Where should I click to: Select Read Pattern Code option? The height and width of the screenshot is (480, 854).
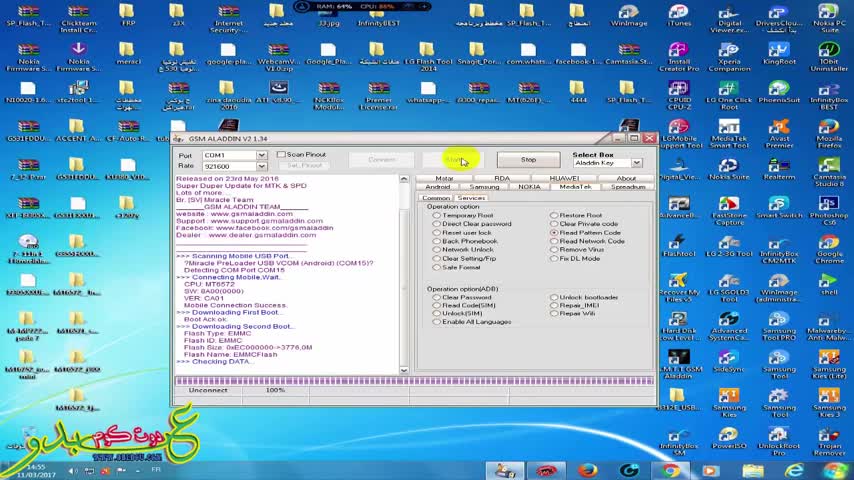pyautogui.click(x=554, y=233)
